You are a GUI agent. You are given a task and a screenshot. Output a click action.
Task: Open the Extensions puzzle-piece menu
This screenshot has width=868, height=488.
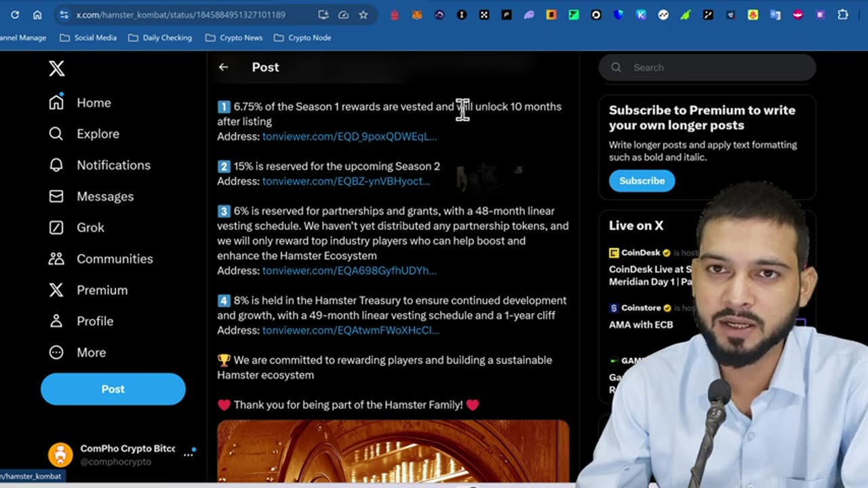point(843,14)
